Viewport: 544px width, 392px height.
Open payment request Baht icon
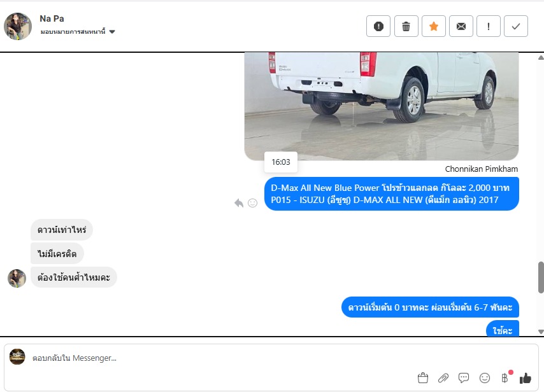(505, 378)
